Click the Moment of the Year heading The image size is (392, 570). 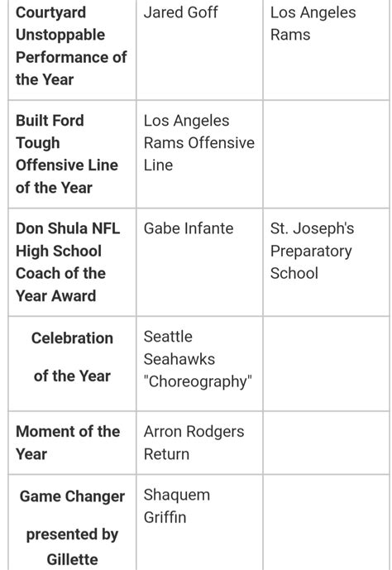click(x=68, y=443)
